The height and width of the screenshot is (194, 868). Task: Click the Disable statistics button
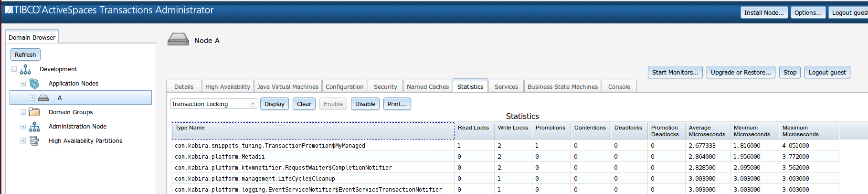365,104
